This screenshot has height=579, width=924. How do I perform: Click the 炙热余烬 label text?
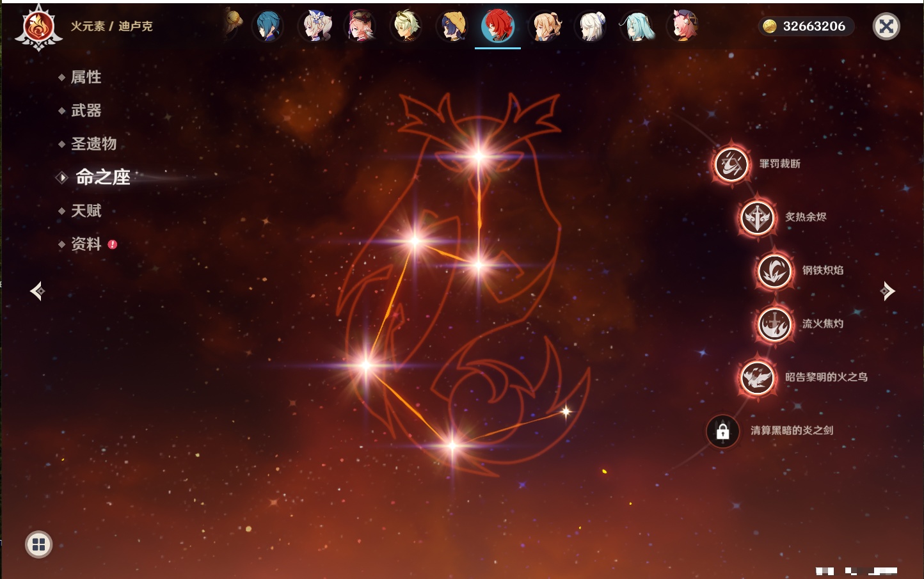click(806, 217)
